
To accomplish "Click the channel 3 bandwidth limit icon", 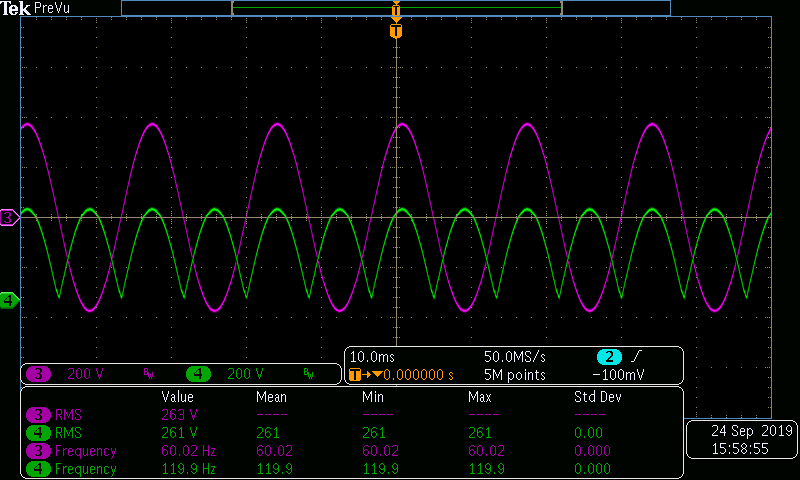I will coord(149,375).
